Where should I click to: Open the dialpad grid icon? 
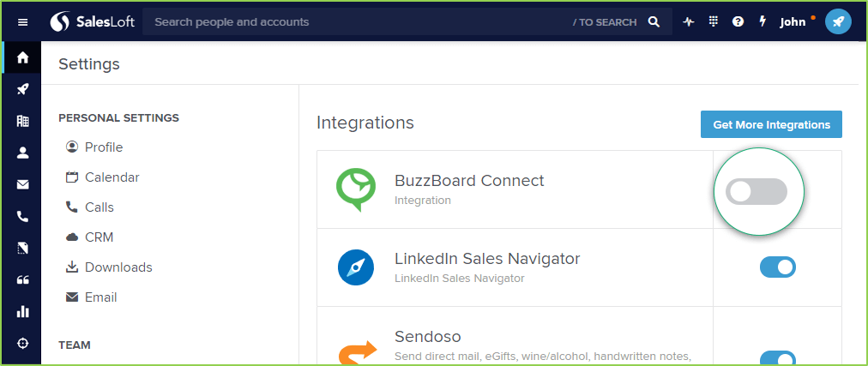tap(713, 21)
